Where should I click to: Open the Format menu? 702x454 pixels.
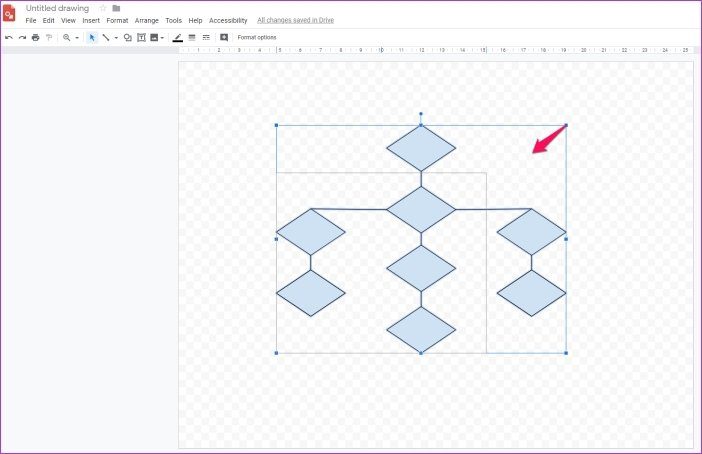(117, 20)
